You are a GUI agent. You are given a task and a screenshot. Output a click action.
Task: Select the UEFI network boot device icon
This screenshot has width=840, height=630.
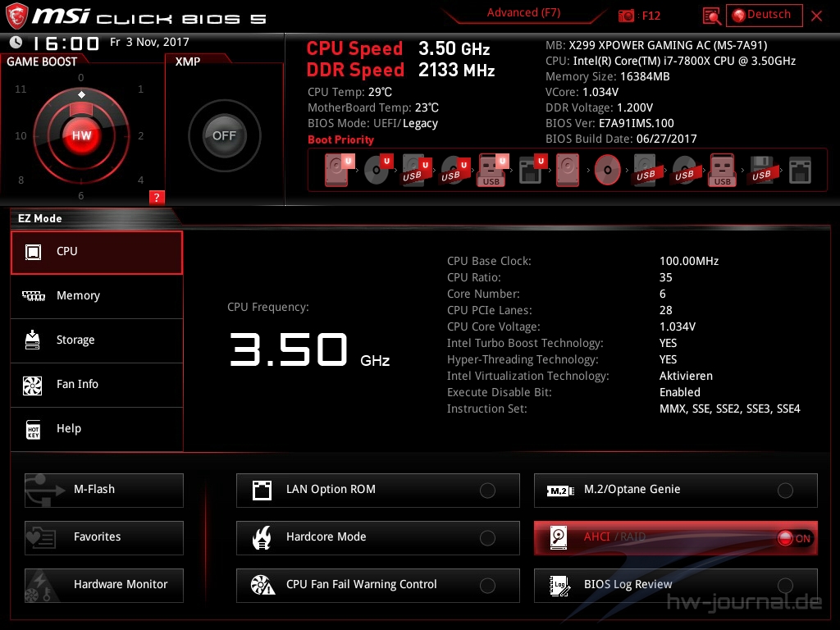(532, 170)
